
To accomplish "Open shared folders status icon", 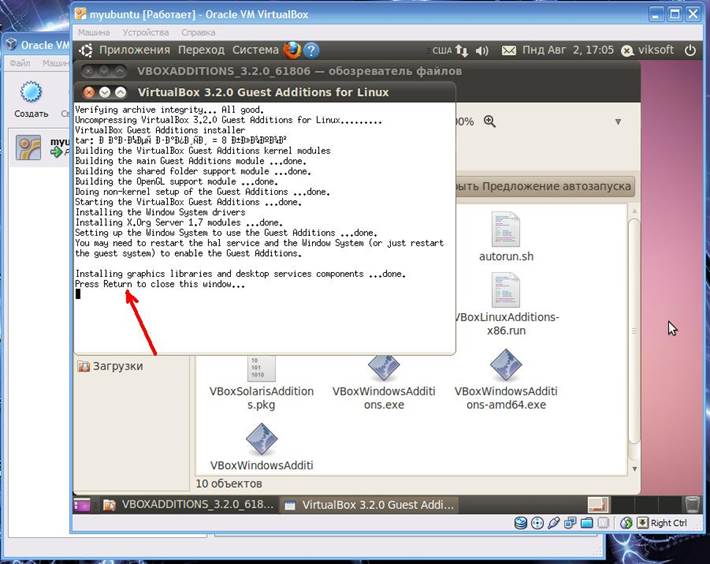I will (x=586, y=523).
